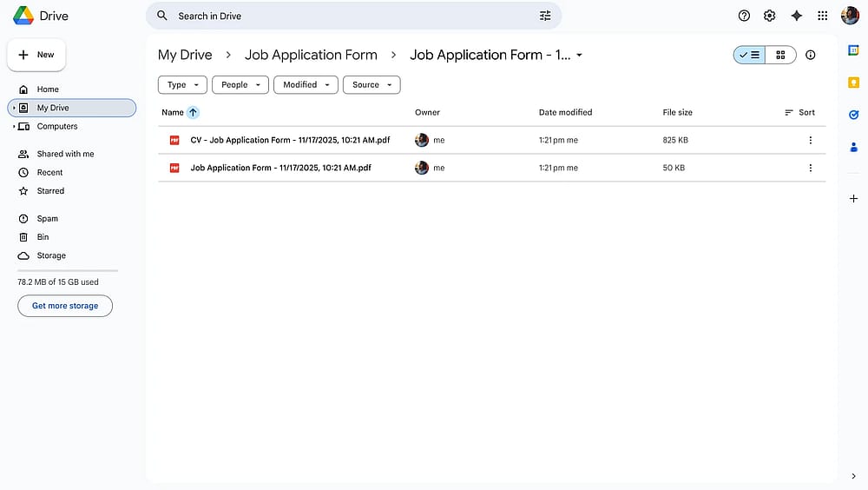Open the Modified filter dropdown
Viewport: 868px width, 490px height.
(306, 85)
